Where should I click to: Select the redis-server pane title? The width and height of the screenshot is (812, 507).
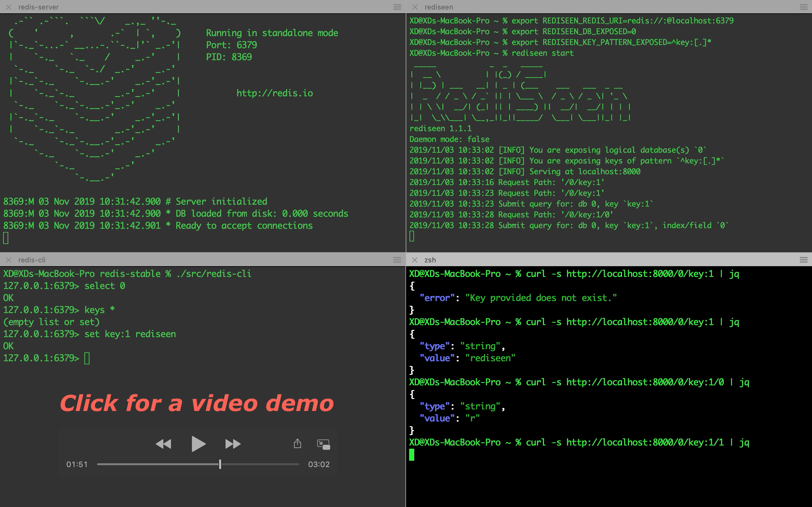38,7
